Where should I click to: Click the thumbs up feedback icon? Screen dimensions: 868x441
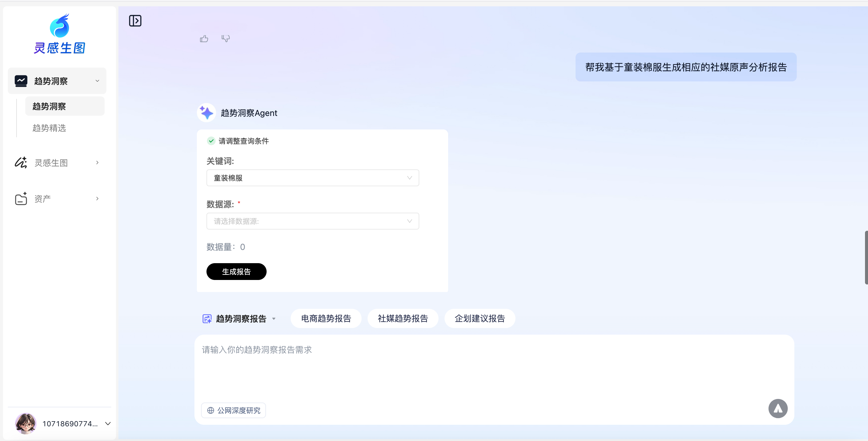point(204,39)
